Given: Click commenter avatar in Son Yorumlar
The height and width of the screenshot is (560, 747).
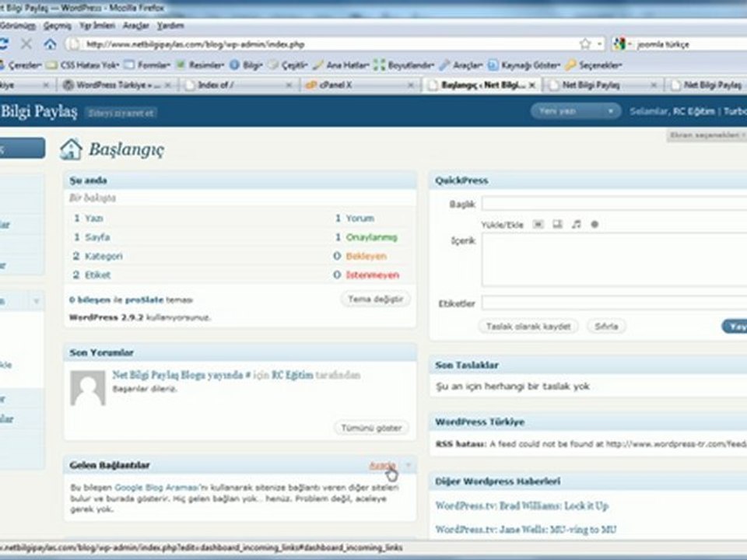Looking at the screenshot, I should 88,388.
